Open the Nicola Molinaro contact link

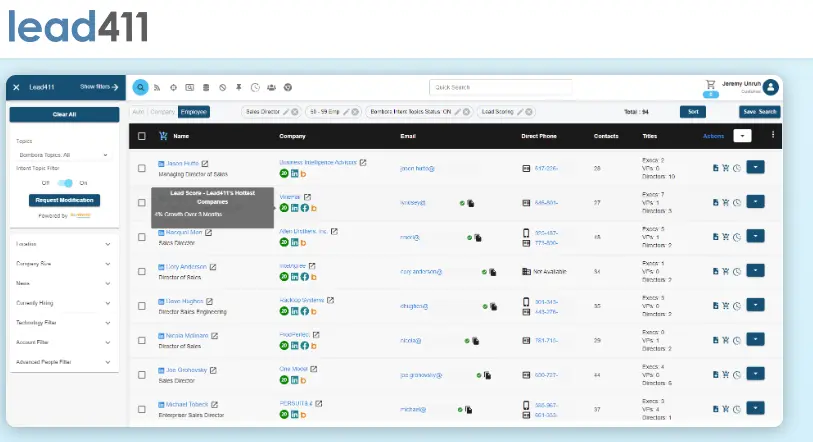point(187,336)
